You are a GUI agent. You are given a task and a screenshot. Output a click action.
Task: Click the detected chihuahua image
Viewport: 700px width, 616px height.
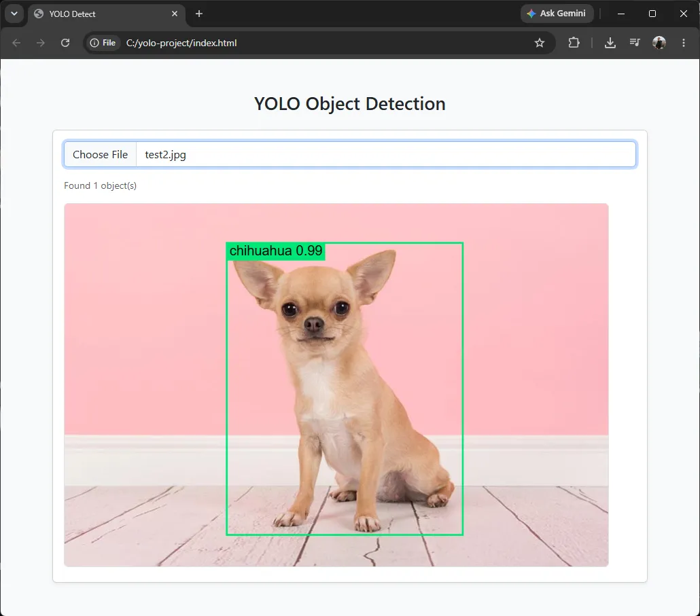[x=336, y=385]
